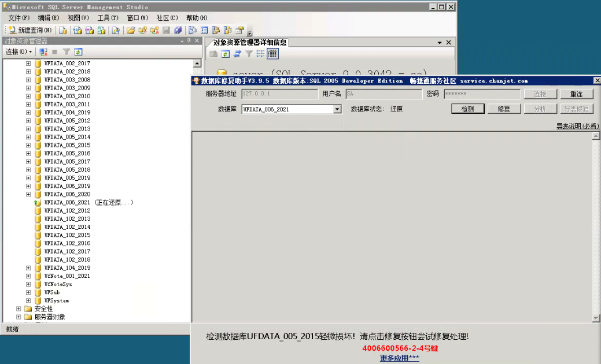Viewport: 601px width, 364px height.
Task: Click the 检测 button in repair assistant
Action: pyautogui.click(x=467, y=109)
